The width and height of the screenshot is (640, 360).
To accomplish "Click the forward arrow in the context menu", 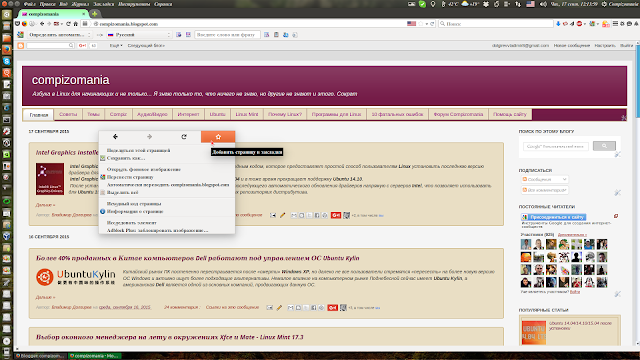I will (x=149, y=137).
